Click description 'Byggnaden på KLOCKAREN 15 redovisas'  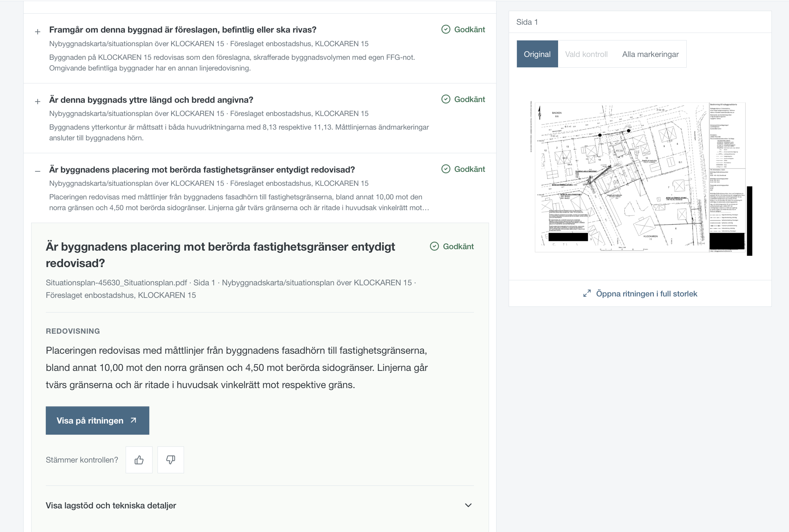point(232,63)
